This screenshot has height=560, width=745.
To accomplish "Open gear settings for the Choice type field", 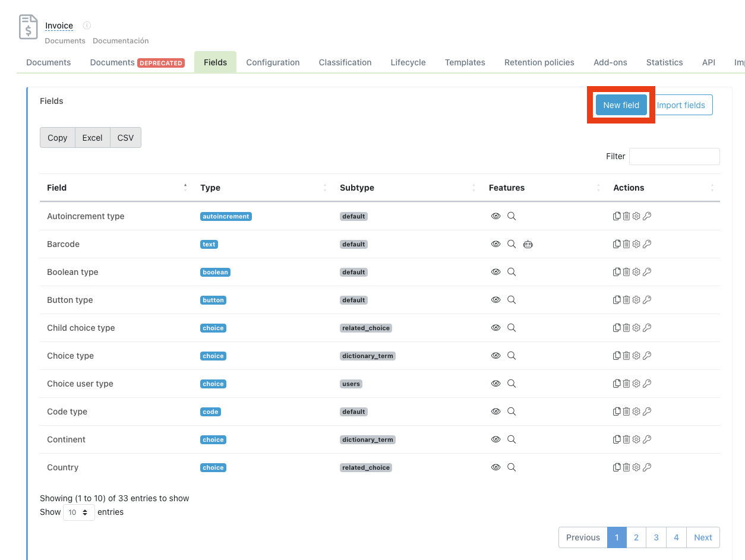I will click(636, 356).
